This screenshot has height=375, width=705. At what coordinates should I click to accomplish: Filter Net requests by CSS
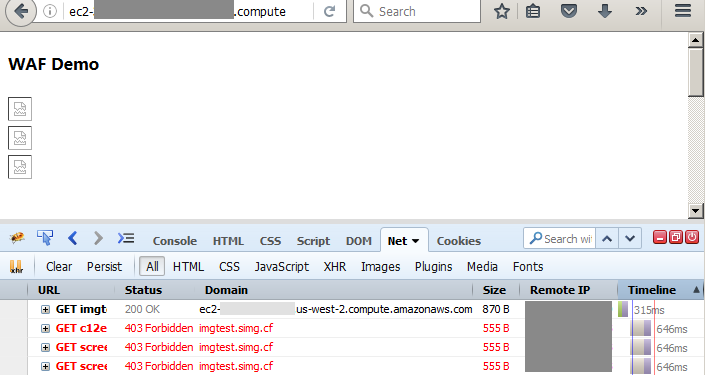click(229, 267)
